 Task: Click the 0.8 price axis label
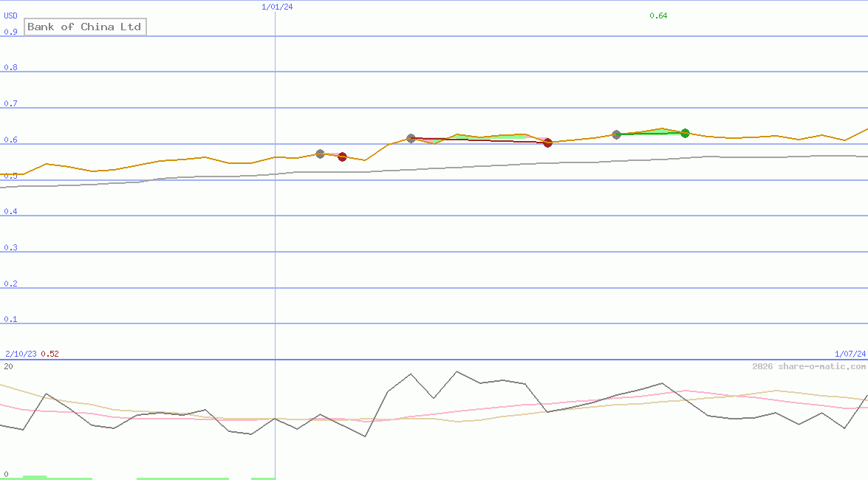[x=10, y=67]
